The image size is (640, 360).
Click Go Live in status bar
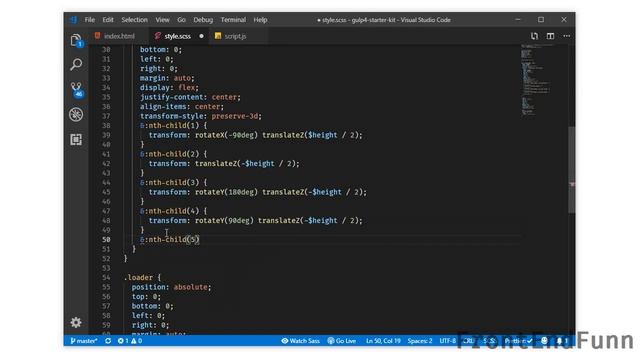point(342,340)
